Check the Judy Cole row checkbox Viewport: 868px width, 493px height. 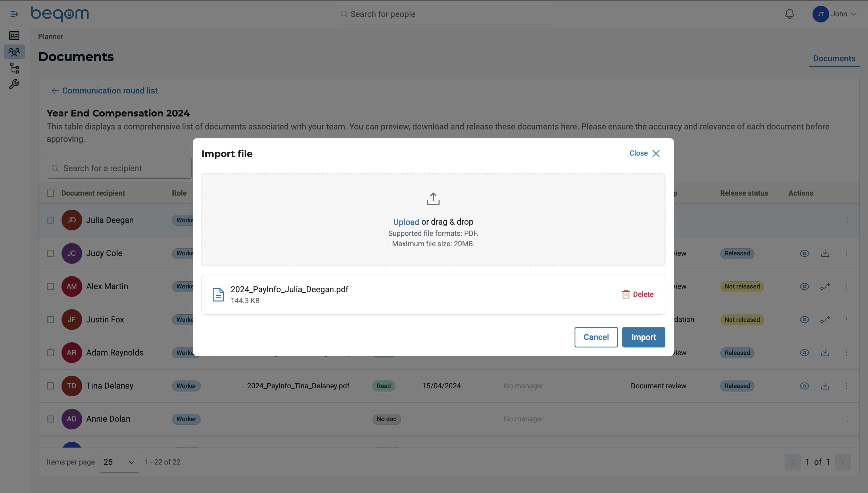(50, 253)
